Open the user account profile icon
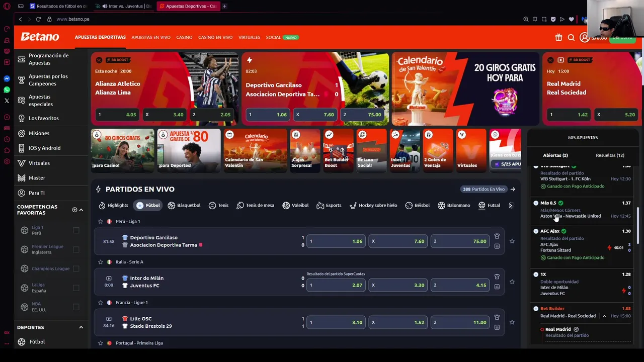The width and height of the screenshot is (644, 362). (x=584, y=37)
